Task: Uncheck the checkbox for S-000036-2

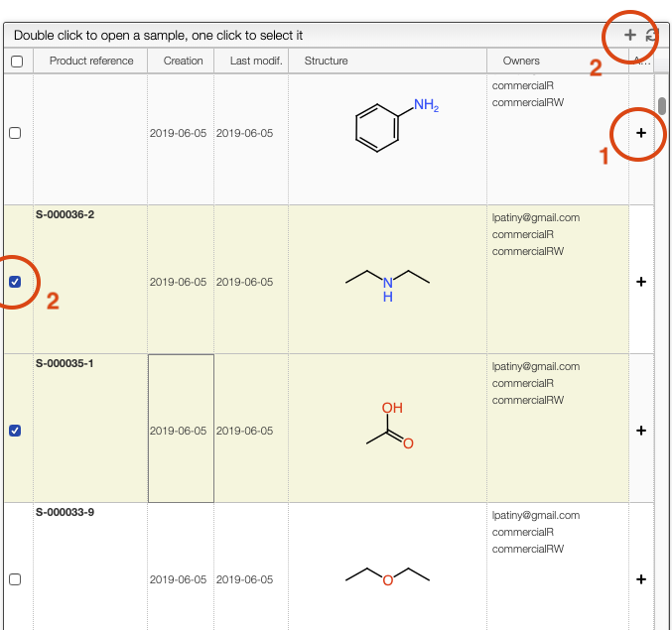Action: (x=15, y=282)
